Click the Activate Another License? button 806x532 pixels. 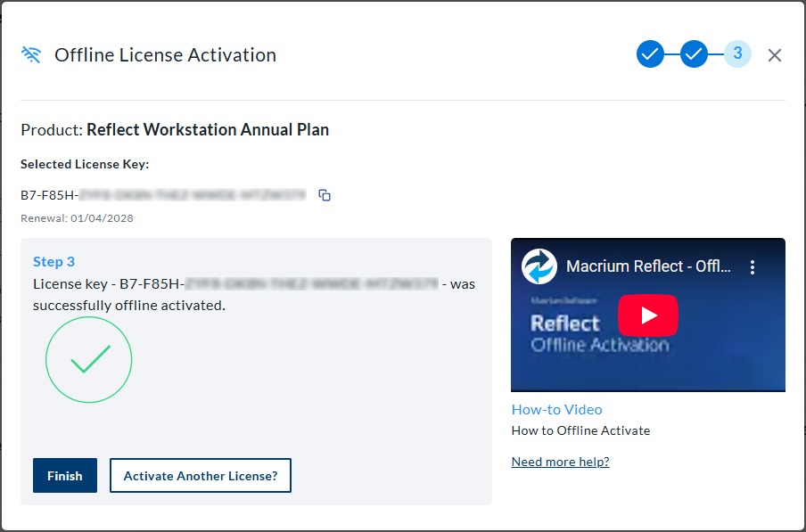[200, 475]
